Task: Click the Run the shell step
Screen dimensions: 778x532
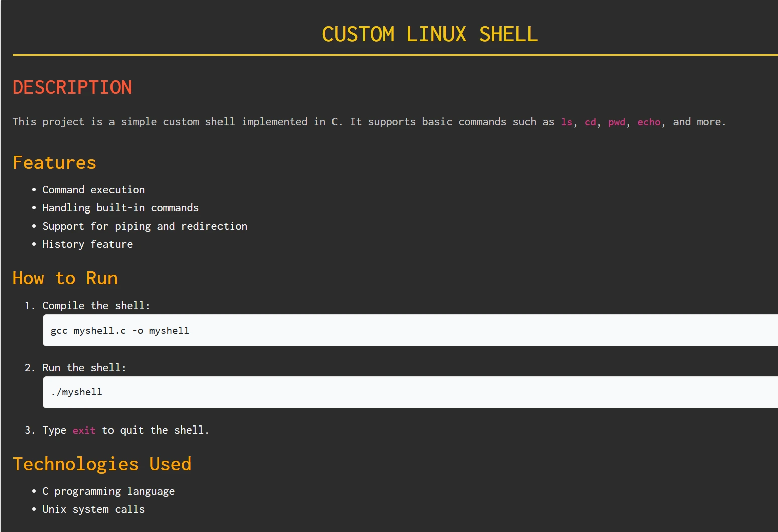Action: pos(83,367)
